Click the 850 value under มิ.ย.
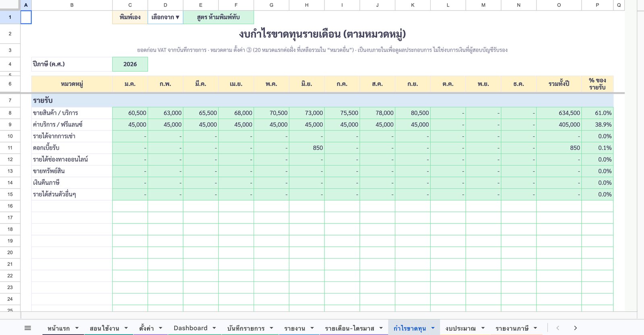This screenshot has width=644, height=335. tap(307, 148)
